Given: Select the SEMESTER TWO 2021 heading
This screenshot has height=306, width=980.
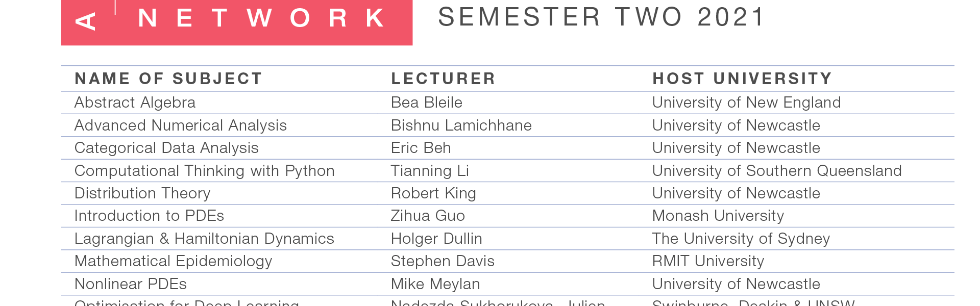Looking at the screenshot, I should pyautogui.click(x=602, y=17).
